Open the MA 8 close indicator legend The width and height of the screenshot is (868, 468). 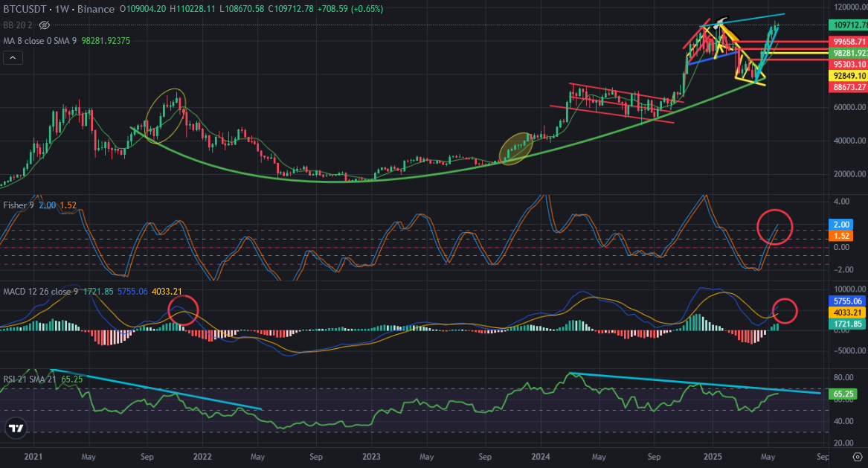(40, 41)
